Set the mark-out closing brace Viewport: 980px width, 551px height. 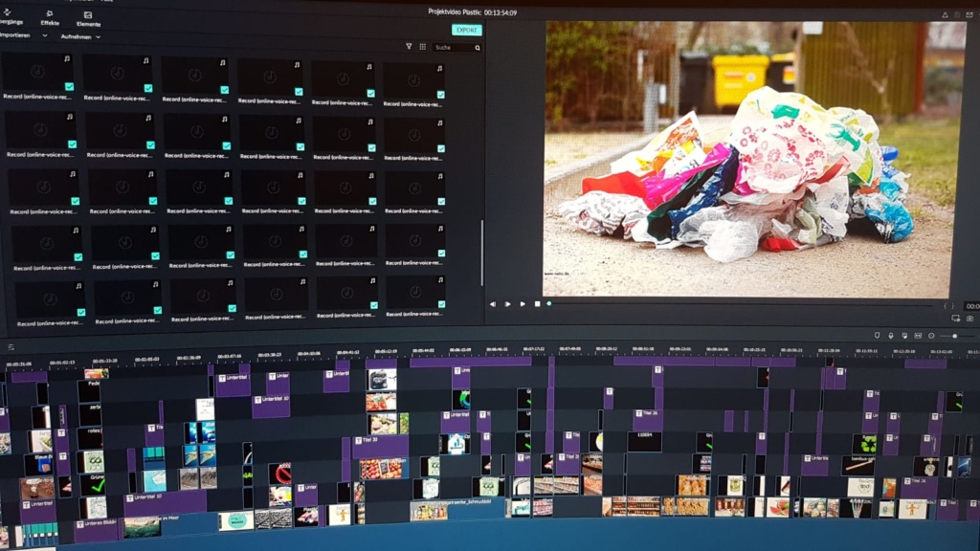click(952, 306)
